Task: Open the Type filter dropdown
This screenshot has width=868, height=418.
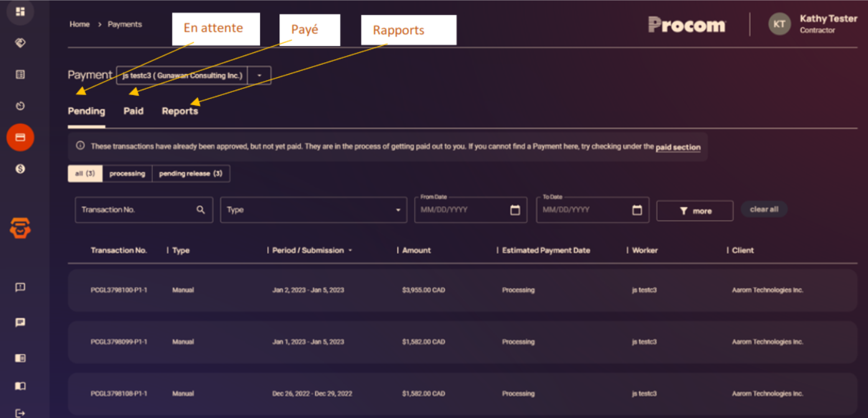Action: click(x=314, y=210)
